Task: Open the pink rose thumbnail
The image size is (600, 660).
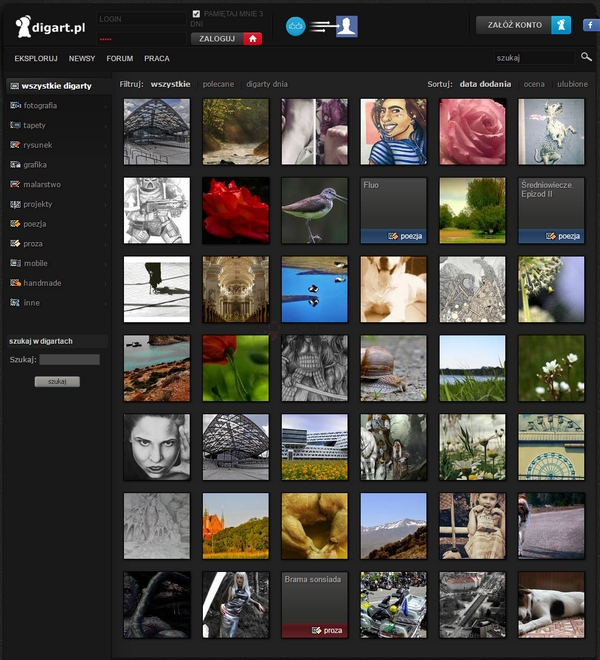Action: (472, 132)
